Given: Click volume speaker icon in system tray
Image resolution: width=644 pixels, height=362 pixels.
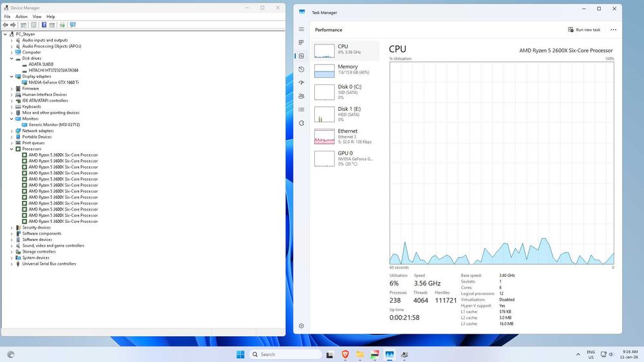Looking at the screenshot, I should (x=611, y=354).
